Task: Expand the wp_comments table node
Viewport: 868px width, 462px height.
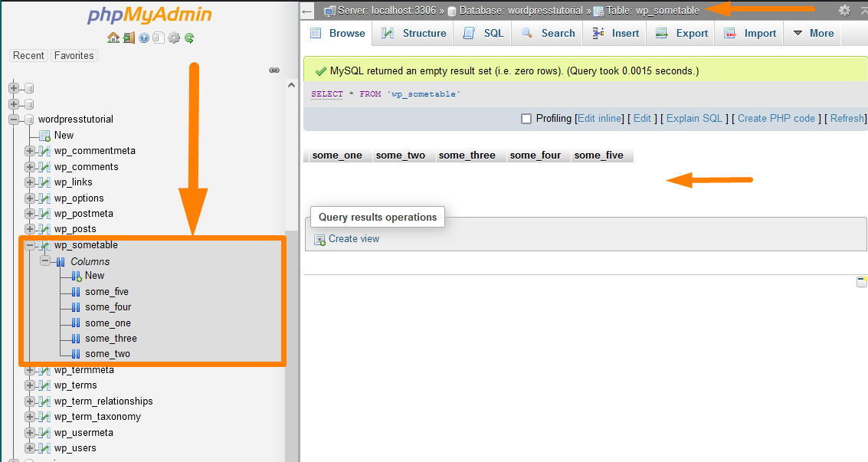Action: pos(30,167)
